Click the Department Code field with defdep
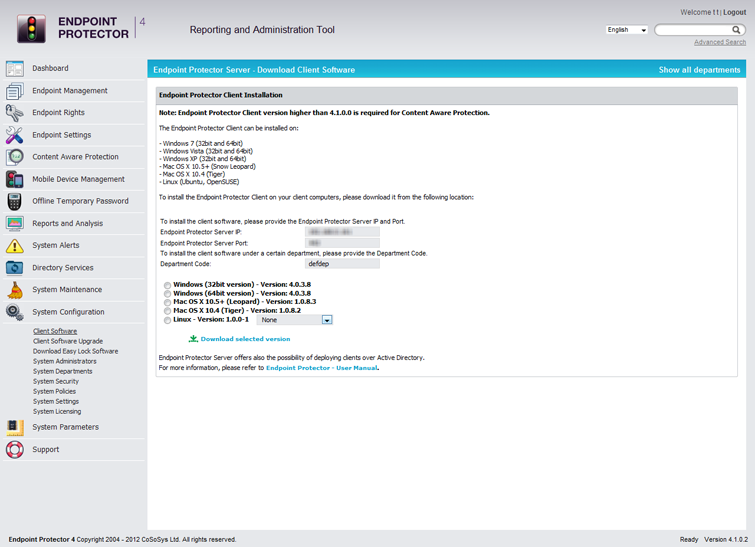755x547 pixels. pos(342,264)
